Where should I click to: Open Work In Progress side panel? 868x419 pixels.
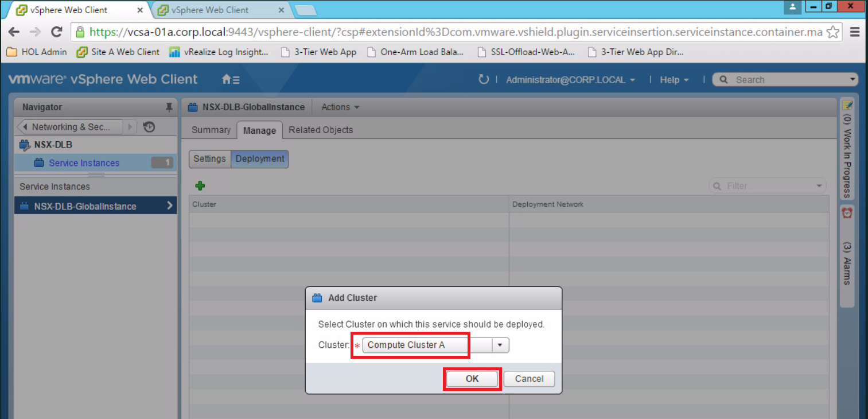tap(847, 149)
